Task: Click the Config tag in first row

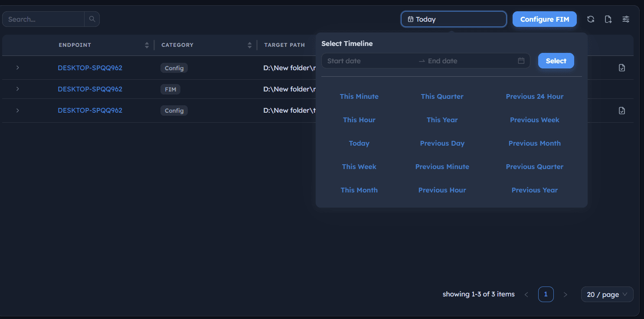Action: pos(174,68)
